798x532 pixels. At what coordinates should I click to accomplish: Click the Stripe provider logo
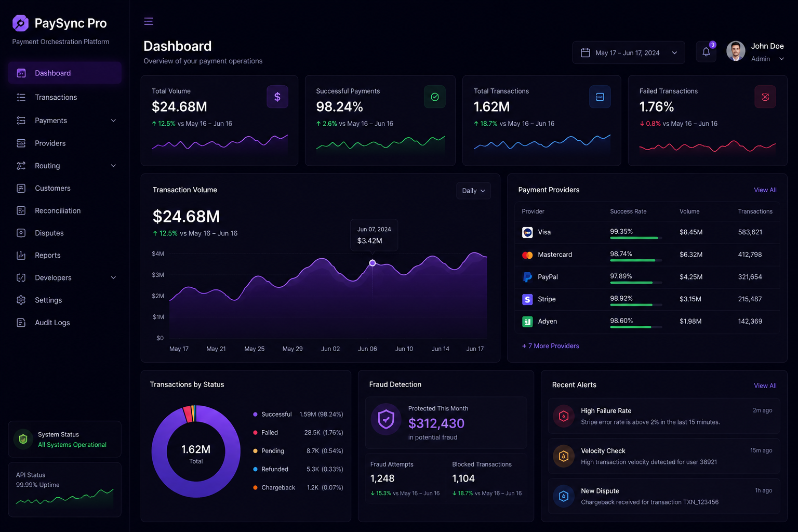tap(527, 299)
